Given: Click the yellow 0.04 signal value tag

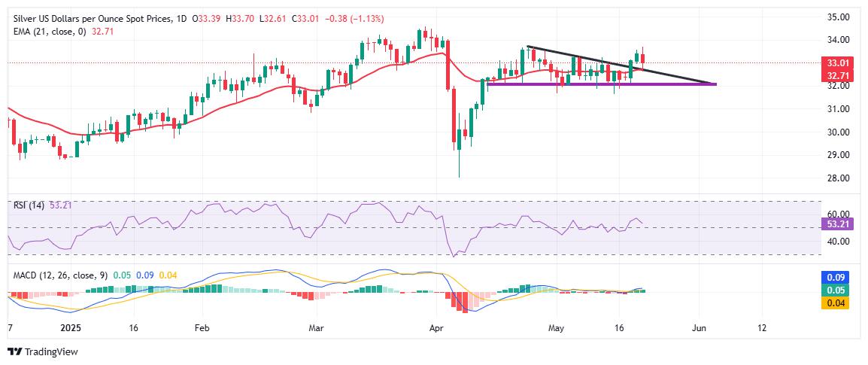Looking at the screenshot, I should click(x=835, y=303).
